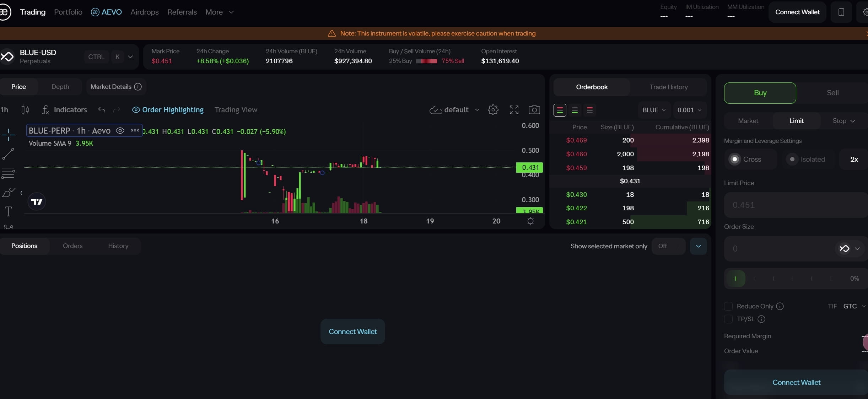Click the undo arrow in the chart toolbar
868x399 pixels.
(x=102, y=110)
